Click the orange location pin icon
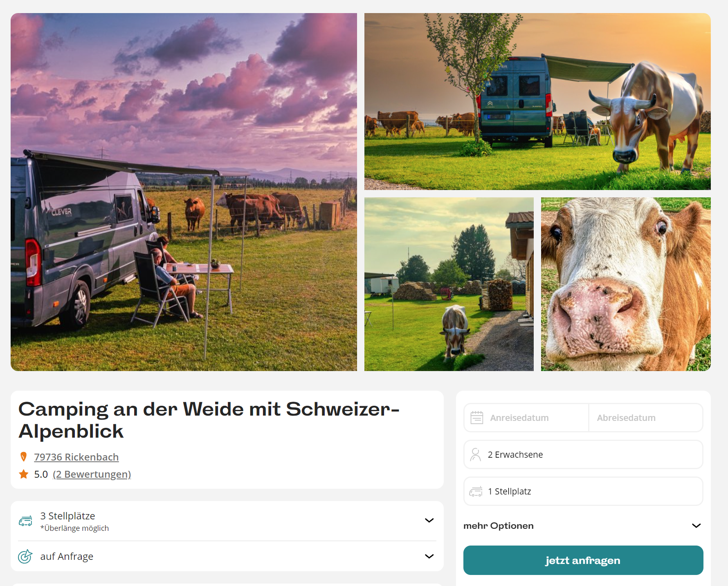Screen dimensions: 728x586 (24, 457)
